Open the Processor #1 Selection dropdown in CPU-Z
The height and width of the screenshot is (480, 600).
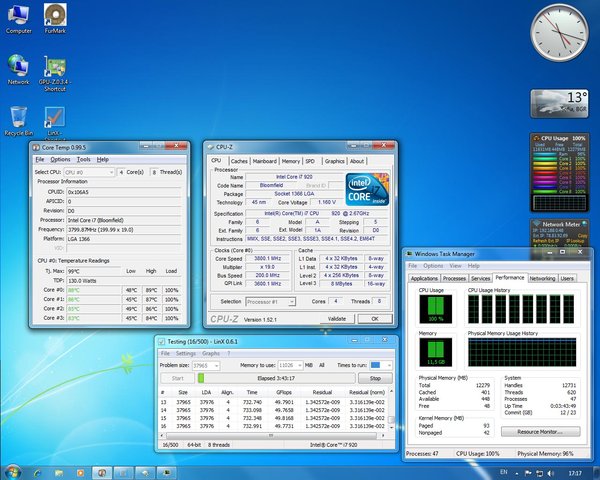point(270,302)
